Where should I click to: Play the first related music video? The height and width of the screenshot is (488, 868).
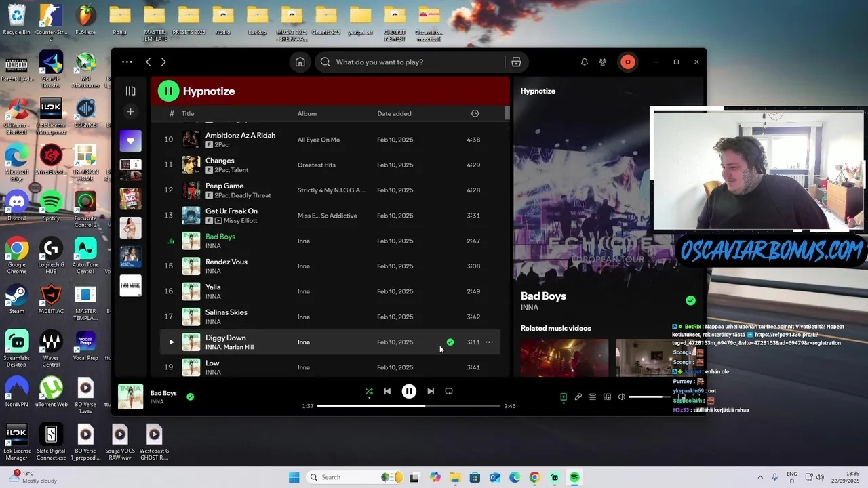pyautogui.click(x=564, y=357)
